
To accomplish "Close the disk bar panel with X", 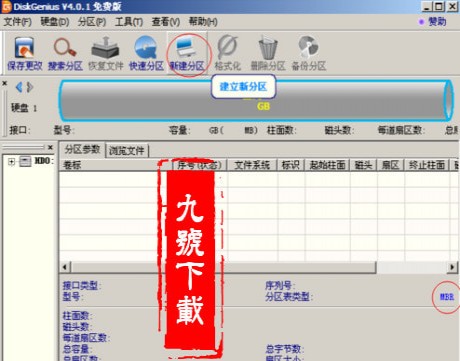I will tap(5, 83).
